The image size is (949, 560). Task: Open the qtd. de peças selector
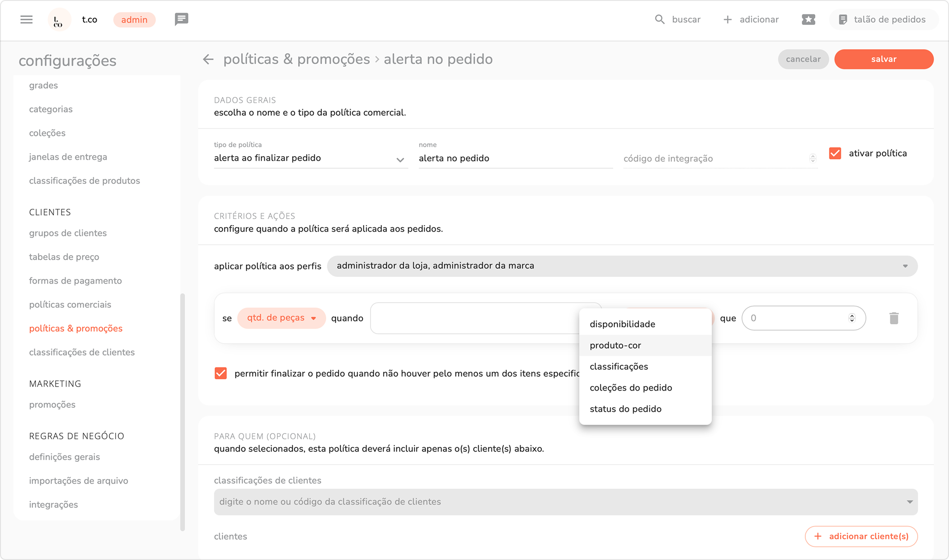(281, 318)
